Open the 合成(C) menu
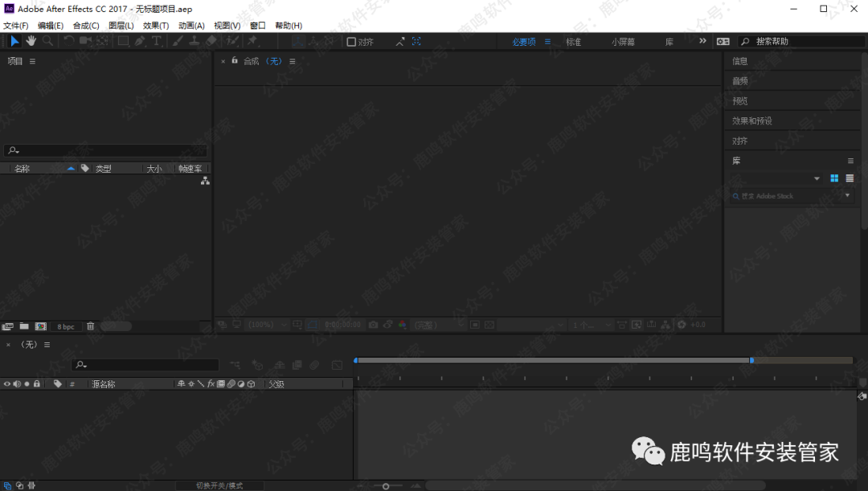 86,26
